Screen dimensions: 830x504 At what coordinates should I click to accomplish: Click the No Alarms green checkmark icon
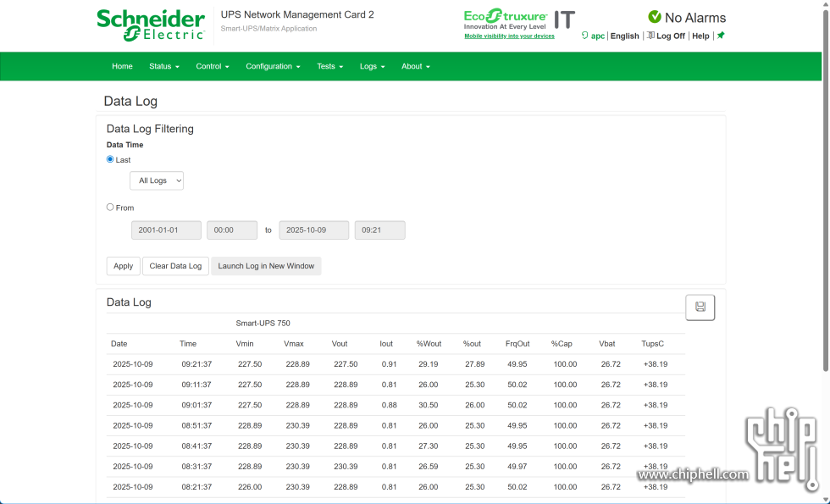pyautogui.click(x=655, y=17)
